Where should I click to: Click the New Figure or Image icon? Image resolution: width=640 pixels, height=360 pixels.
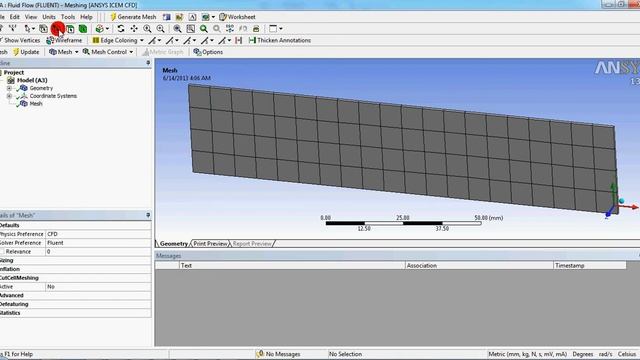[205, 17]
